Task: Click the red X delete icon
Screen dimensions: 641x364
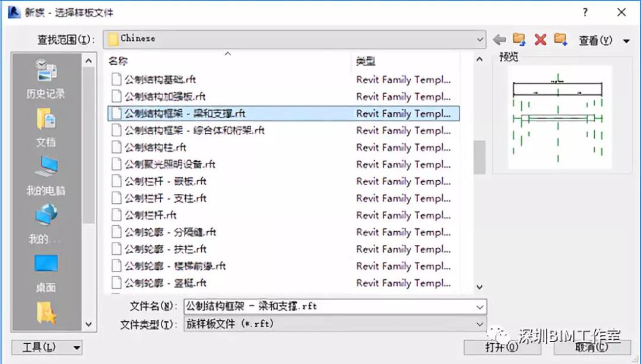Action: pos(540,40)
